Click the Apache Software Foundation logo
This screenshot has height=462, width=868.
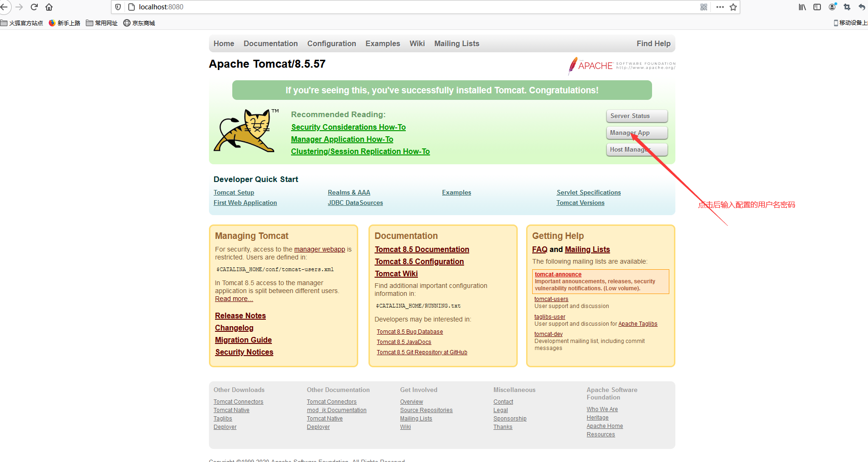622,66
